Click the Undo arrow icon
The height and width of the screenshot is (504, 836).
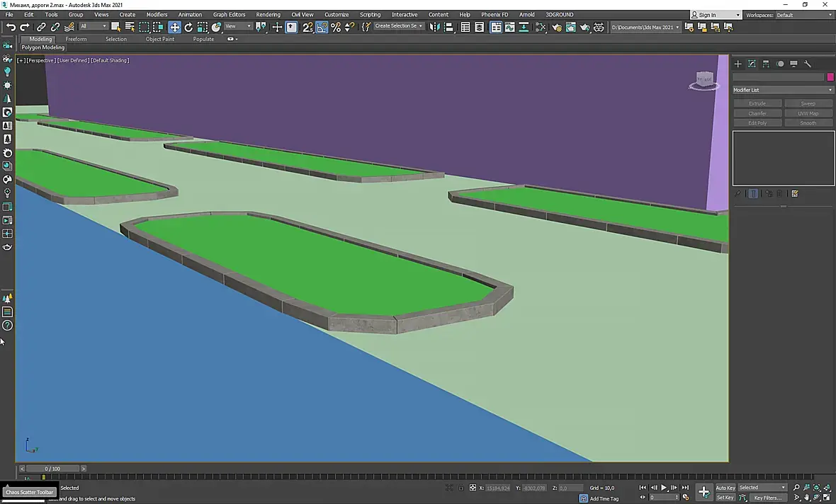[x=11, y=27]
